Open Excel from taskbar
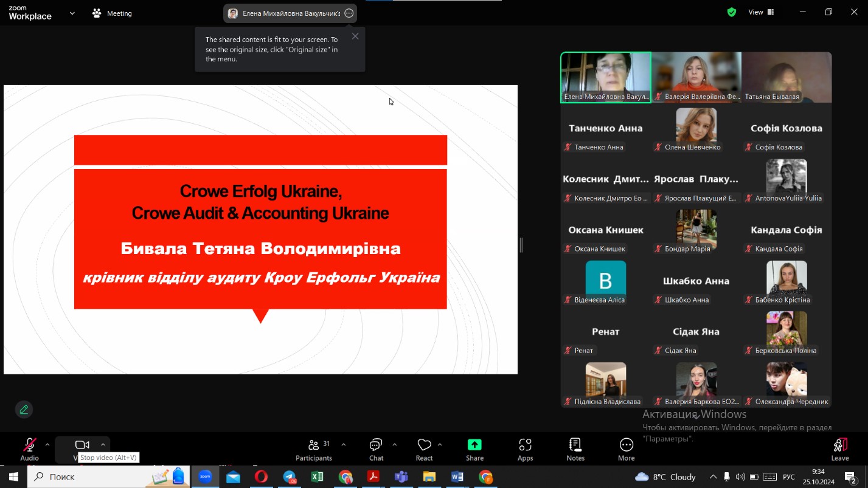The height and width of the screenshot is (488, 868). [317, 477]
